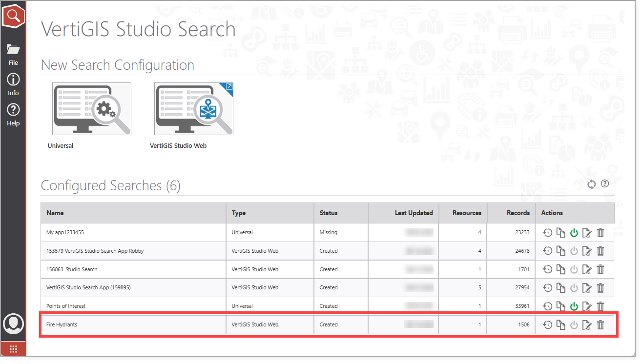View history for Points of Interest
Image resolution: width=643 pixels, height=364 pixels.
pos(548,306)
